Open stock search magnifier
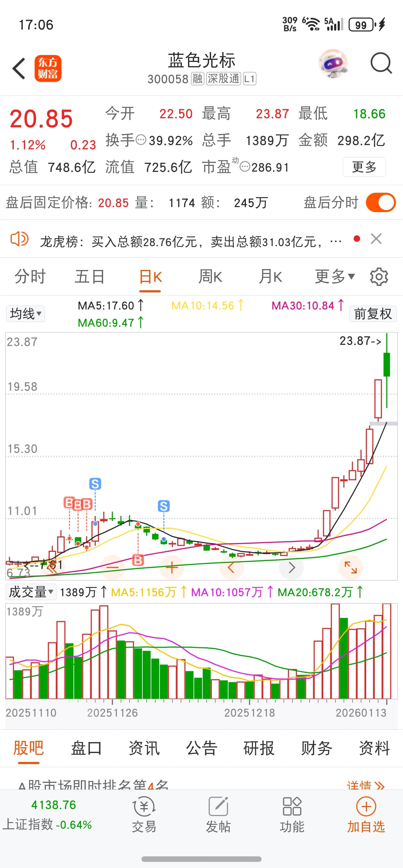This screenshot has height=868, width=403. click(381, 63)
